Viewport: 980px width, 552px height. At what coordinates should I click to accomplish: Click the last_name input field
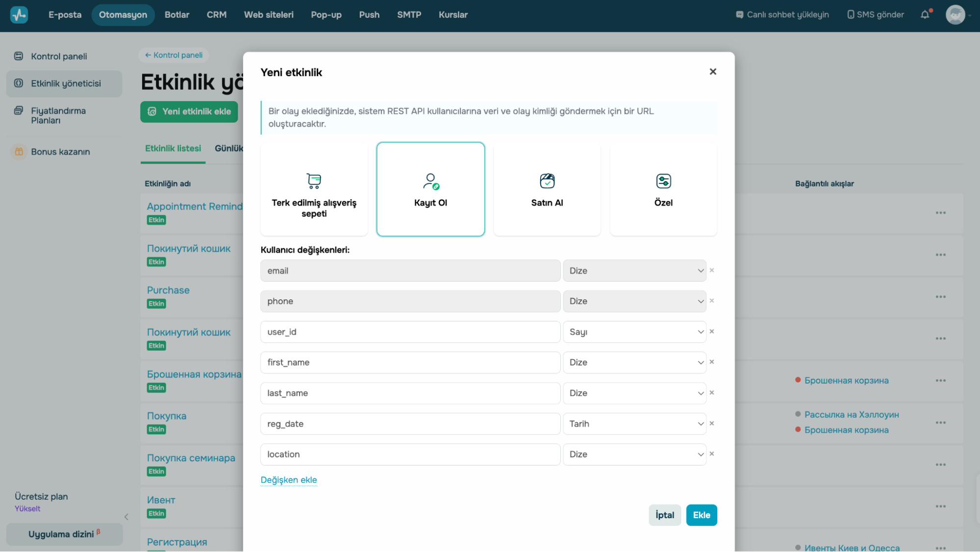coord(410,393)
